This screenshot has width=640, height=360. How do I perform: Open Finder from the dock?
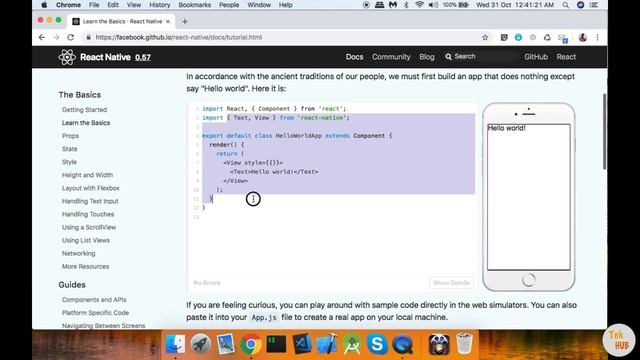click(176, 344)
